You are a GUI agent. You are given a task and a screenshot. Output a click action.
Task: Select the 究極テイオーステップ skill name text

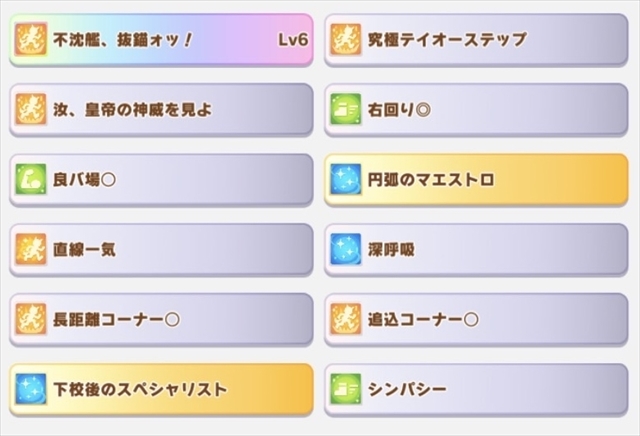[x=447, y=40]
